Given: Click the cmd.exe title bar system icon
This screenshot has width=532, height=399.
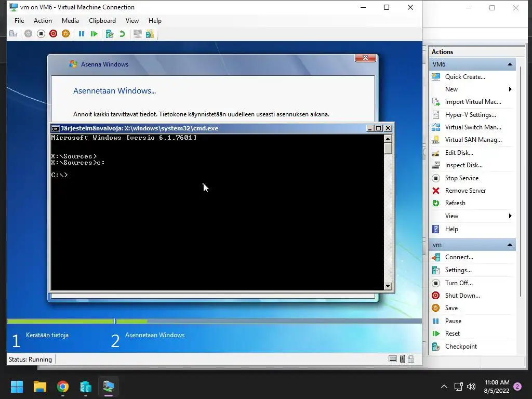Looking at the screenshot, I should [55, 129].
